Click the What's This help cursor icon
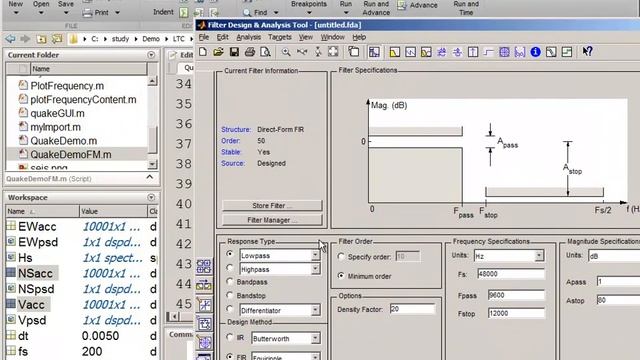This screenshot has height=360, width=640. coord(587,51)
